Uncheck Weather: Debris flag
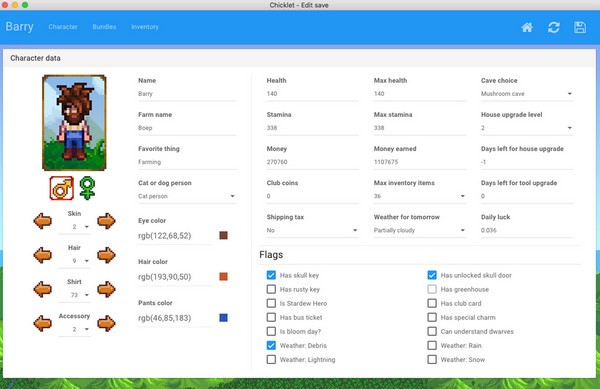 tap(271, 345)
